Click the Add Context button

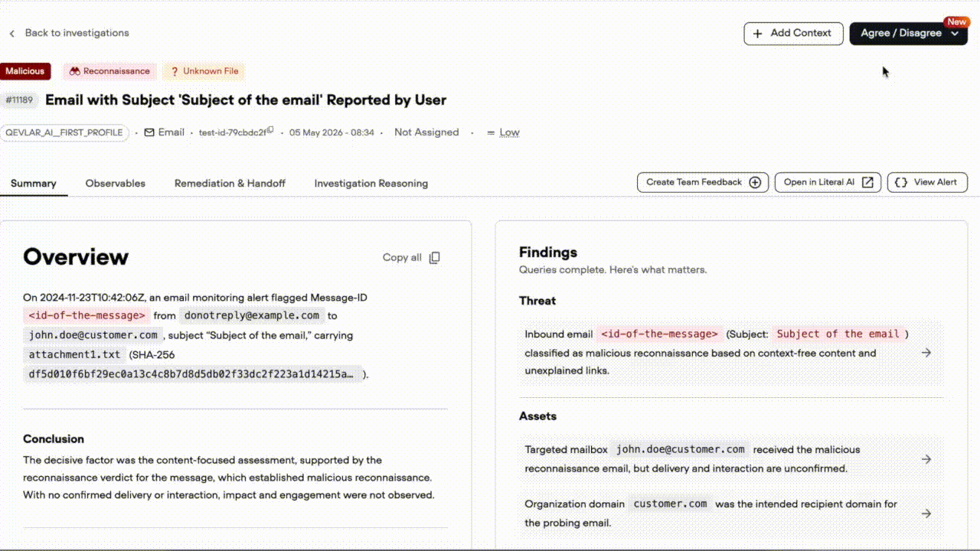tap(793, 33)
